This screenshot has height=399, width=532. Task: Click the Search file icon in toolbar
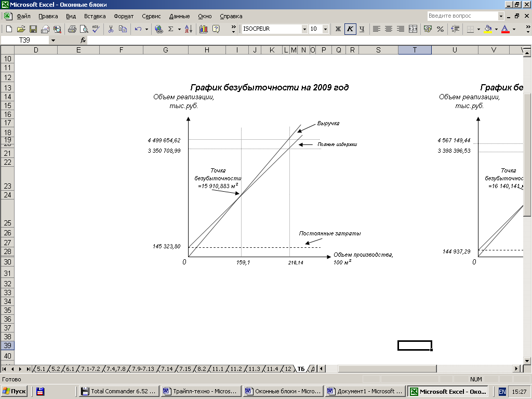click(x=57, y=29)
